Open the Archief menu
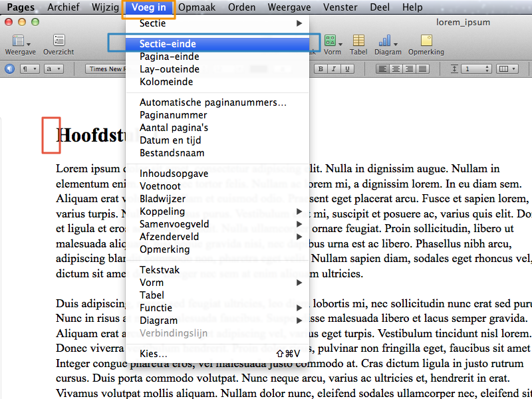Screen dimensions: 532x399 [x=63, y=7]
